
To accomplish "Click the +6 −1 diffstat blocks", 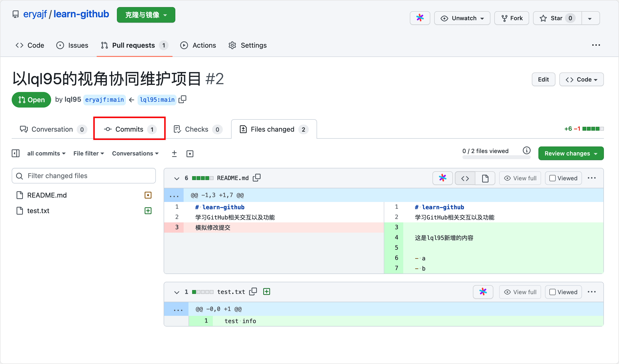I will (x=593, y=129).
